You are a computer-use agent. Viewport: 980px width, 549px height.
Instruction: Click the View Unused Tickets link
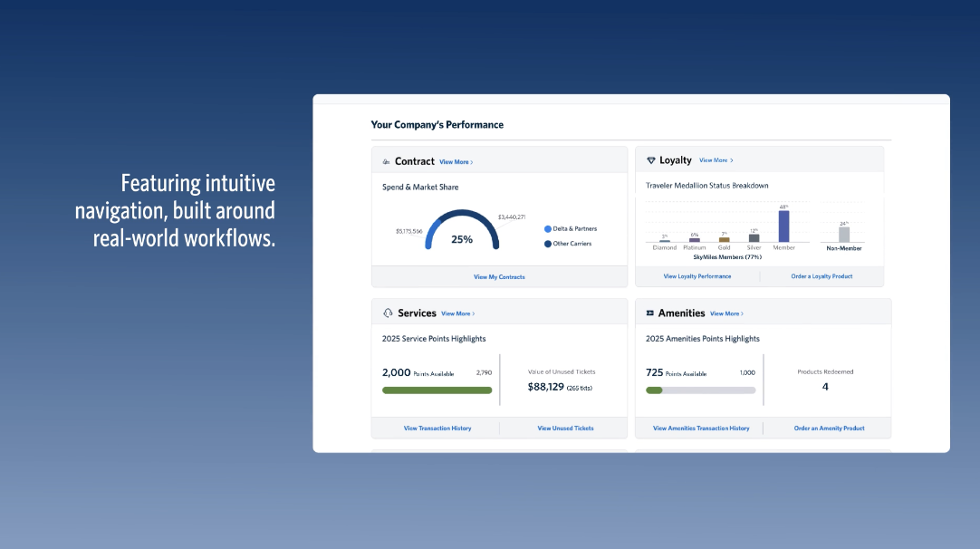click(565, 429)
